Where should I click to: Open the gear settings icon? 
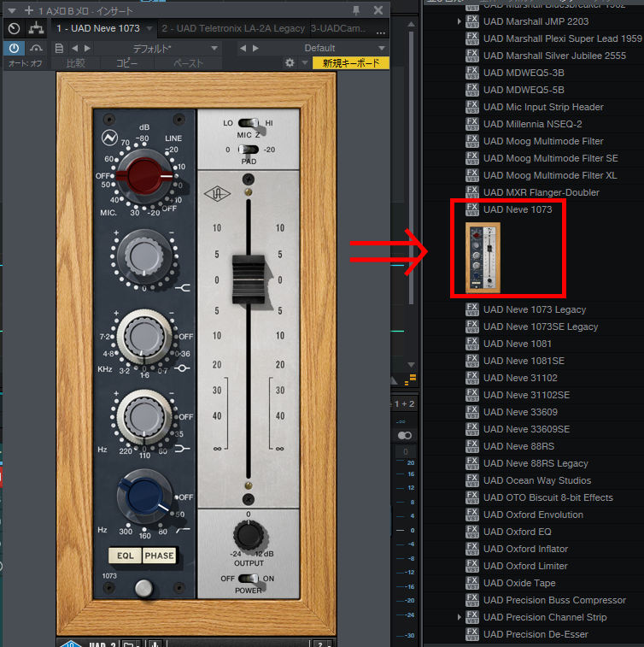pyautogui.click(x=290, y=63)
